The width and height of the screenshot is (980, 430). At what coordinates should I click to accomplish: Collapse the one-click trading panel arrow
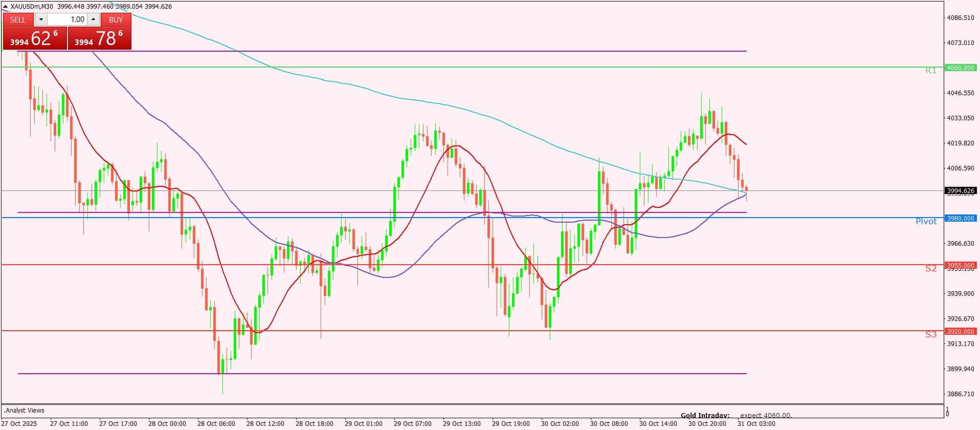pos(5,7)
